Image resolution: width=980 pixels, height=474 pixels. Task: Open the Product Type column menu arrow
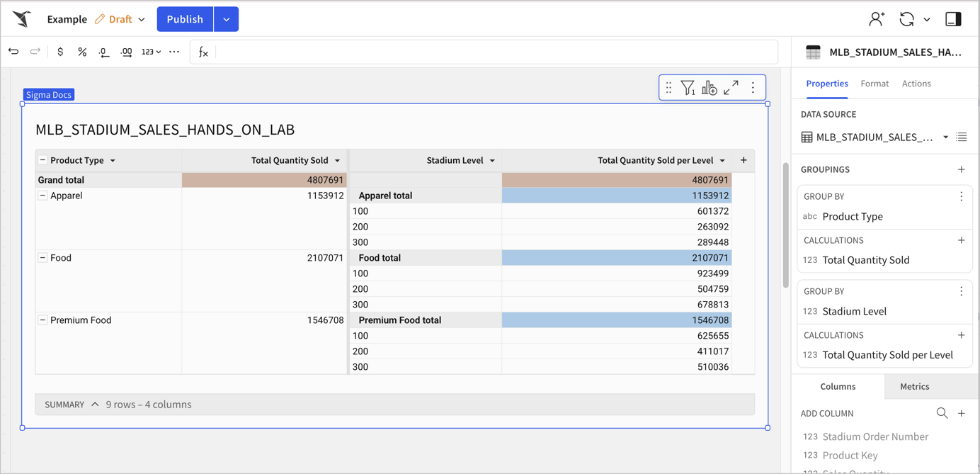(113, 161)
